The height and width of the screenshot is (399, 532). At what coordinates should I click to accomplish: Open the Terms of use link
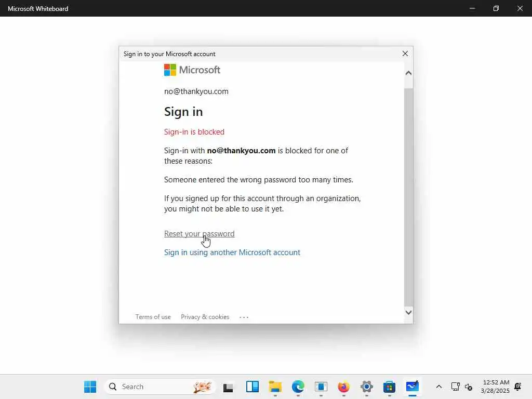153,317
